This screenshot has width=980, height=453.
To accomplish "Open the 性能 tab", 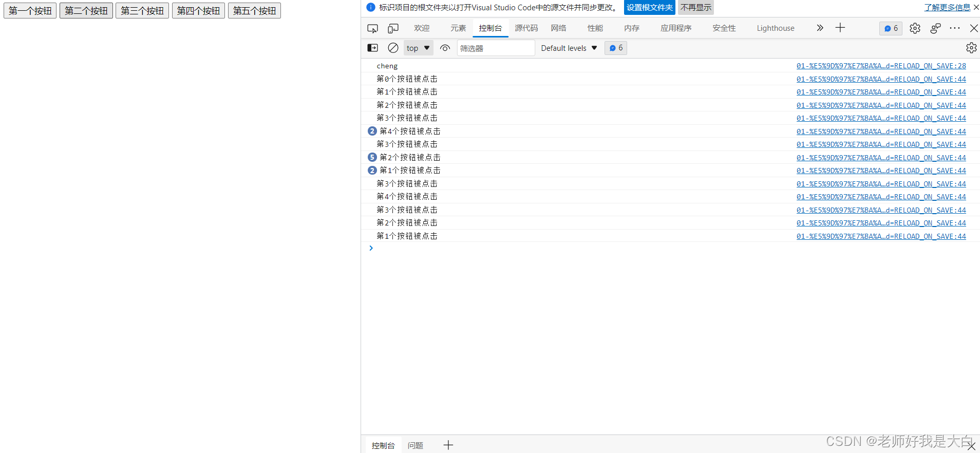I will click(x=595, y=28).
